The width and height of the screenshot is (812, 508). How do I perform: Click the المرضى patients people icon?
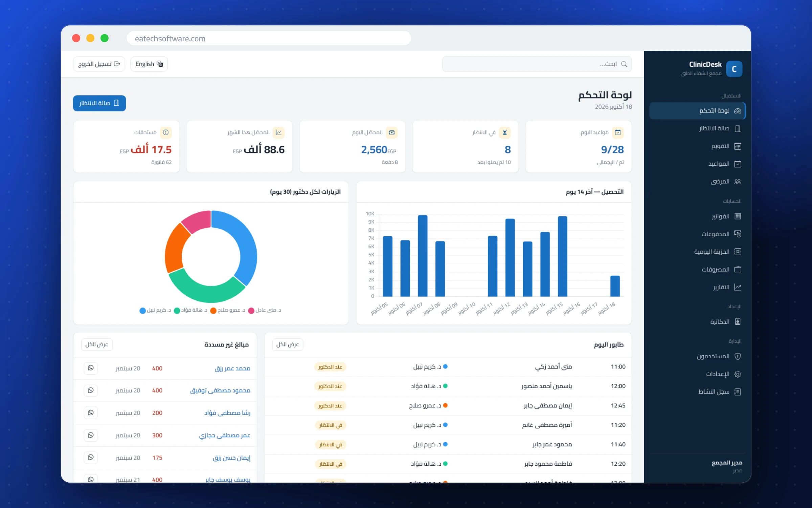[738, 182]
